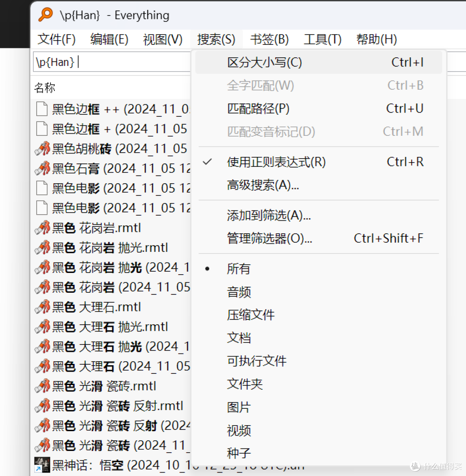Click file icon of 黑色边框 ++ row
This screenshot has height=476, width=466.
[42, 109]
